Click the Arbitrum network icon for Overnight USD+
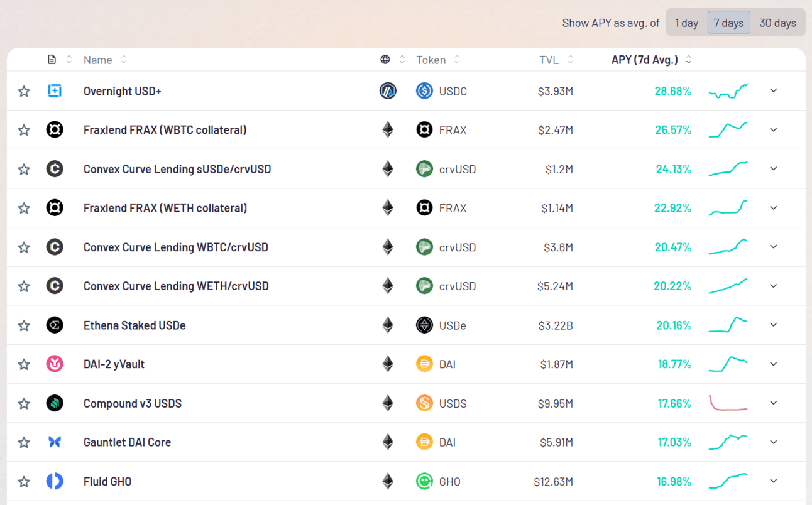This screenshot has width=812, height=505. [x=388, y=91]
